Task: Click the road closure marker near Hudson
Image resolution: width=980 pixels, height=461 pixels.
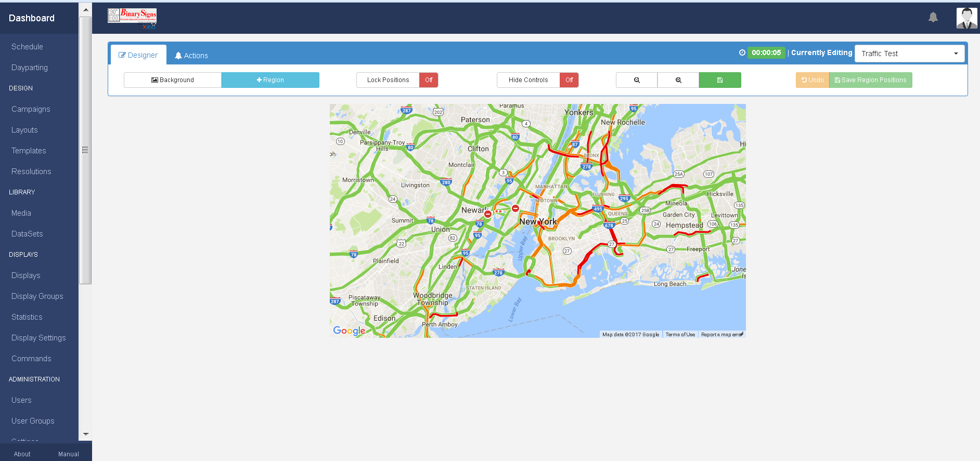Action: [515, 208]
